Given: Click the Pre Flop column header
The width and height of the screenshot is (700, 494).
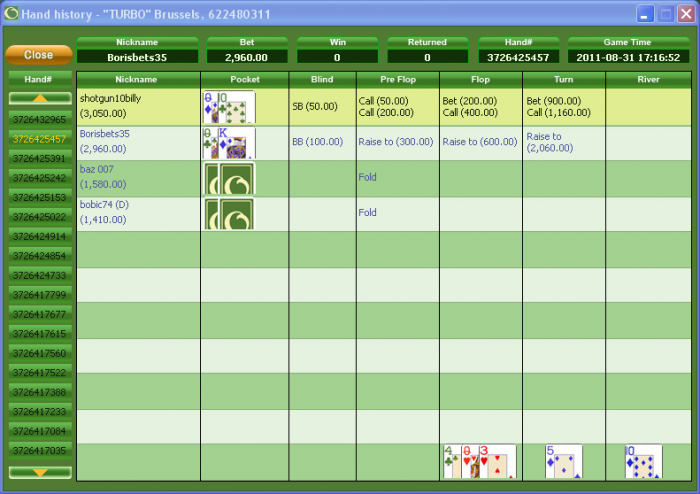Looking at the screenshot, I should click(x=398, y=79).
